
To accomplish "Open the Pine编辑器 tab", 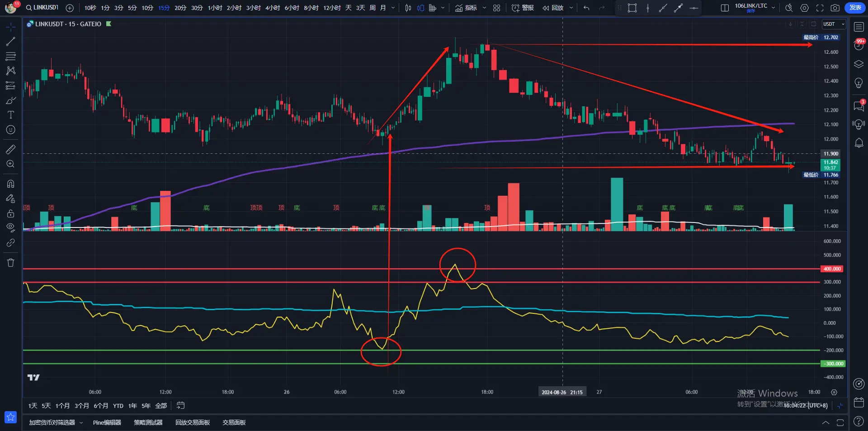I will [107, 422].
